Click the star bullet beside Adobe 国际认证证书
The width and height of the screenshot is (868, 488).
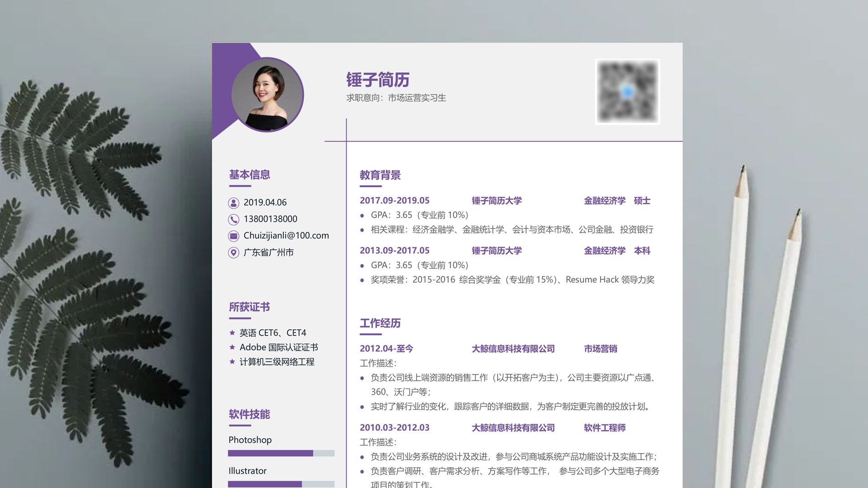pyautogui.click(x=232, y=347)
